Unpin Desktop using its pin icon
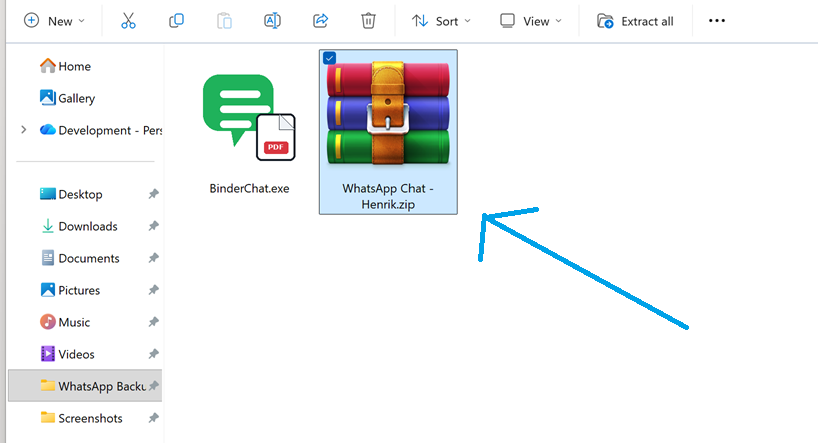 pyautogui.click(x=153, y=194)
